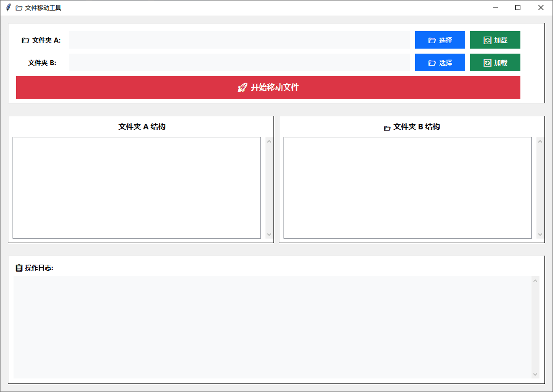Focus the 文件夹 A path input field
The height and width of the screenshot is (392, 553).
click(239, 40)
